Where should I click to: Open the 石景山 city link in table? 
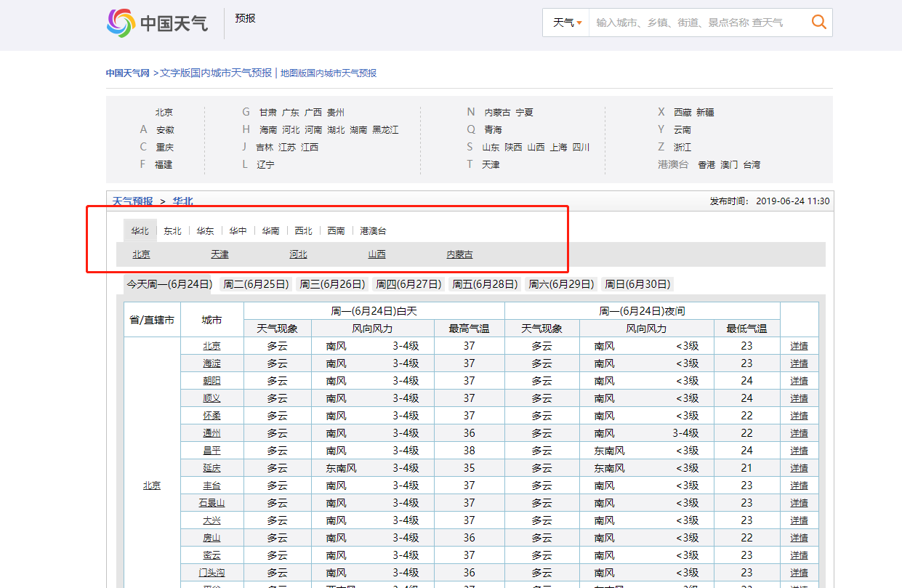pos(212,503)
